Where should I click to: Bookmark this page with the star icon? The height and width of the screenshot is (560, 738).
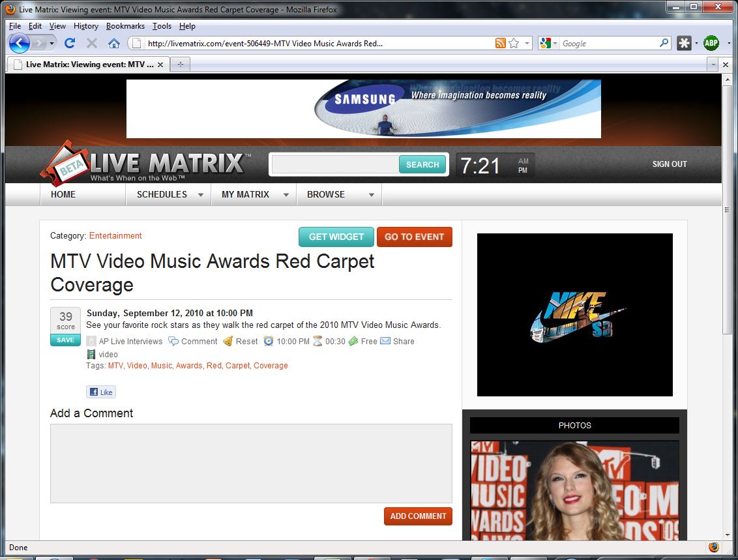click(514, 43)
